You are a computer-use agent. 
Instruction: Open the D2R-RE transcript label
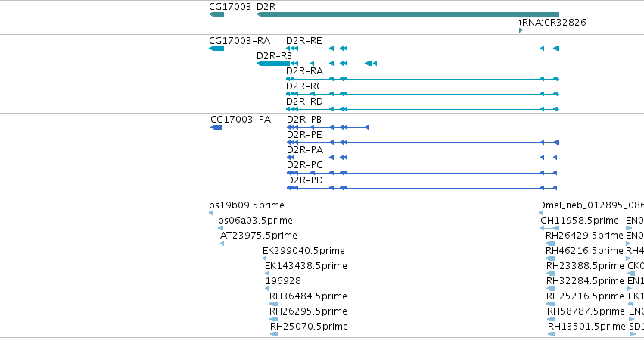[304, 41]
